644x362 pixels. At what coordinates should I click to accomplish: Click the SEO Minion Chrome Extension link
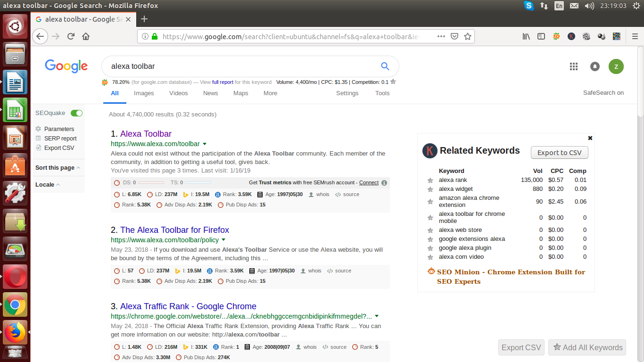coord(511,277)
